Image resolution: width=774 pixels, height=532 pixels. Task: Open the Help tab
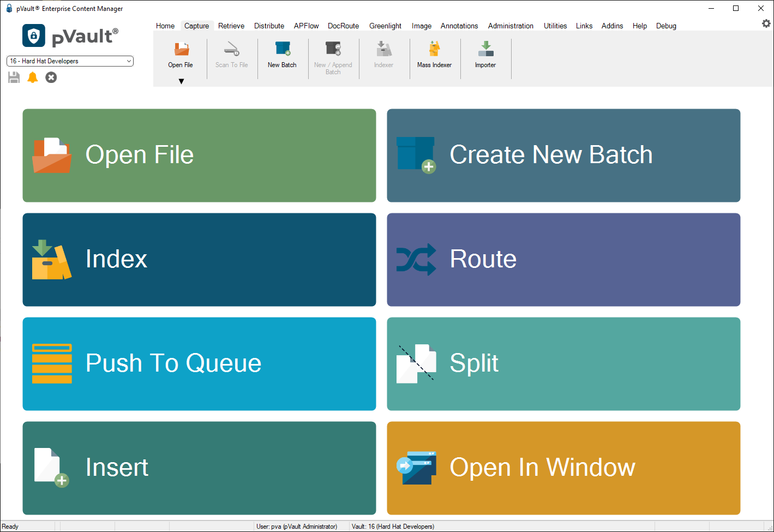[640, 26]
